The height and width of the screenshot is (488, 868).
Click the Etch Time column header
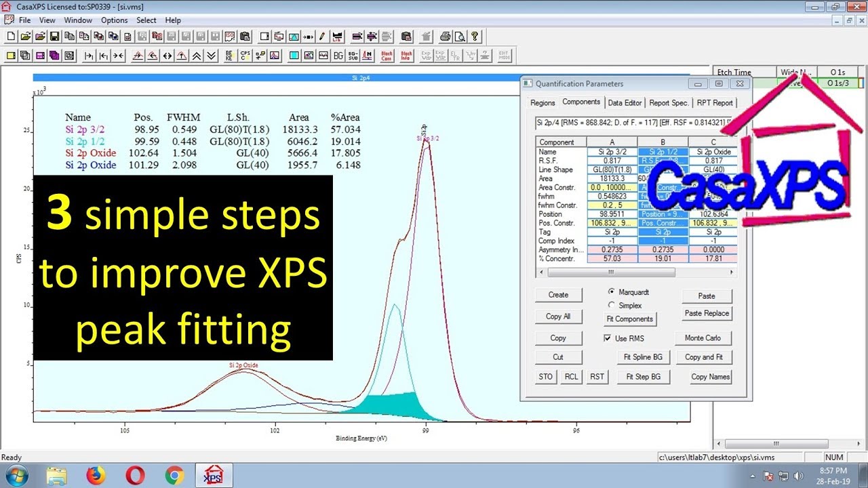(x=745, y=72)
